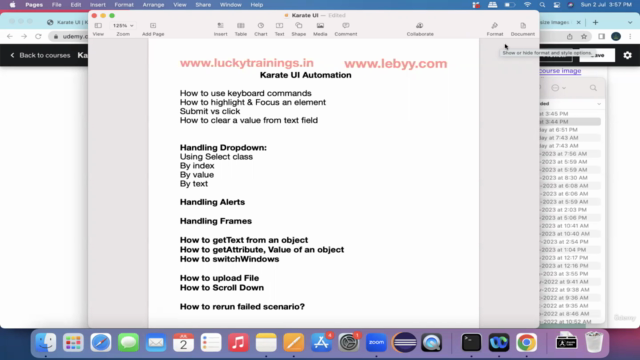The width and height of the screenshot is (640, 360).
Task: Click the Handling Alerts line
Action: [x=212, y=202]
